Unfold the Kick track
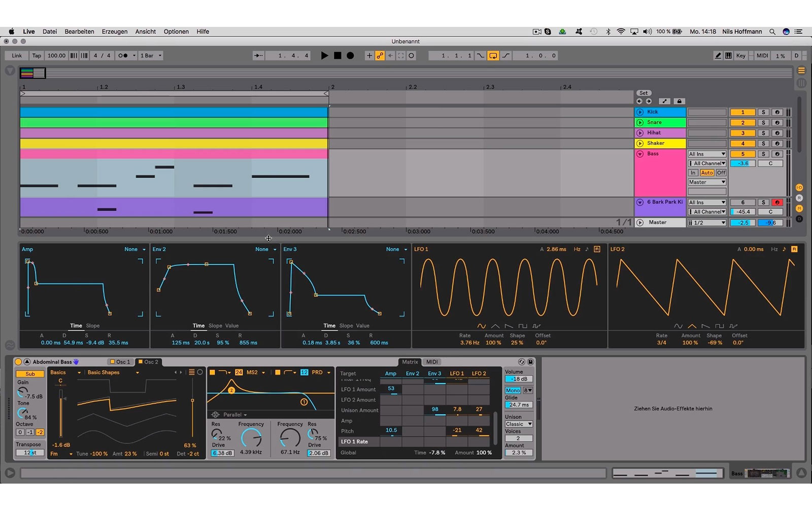Image resolution: width=812 pixels, height=511 pixels. pyautogui.click(x=640, y=112)
